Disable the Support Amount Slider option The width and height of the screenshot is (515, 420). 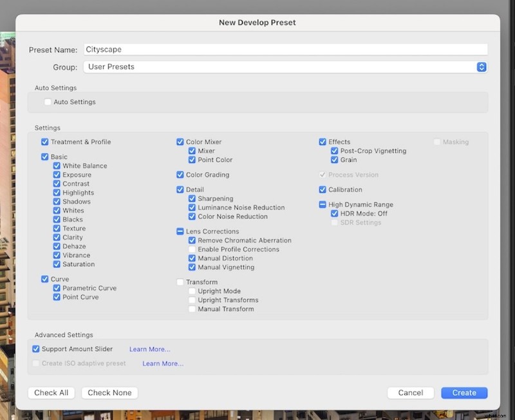35,348
